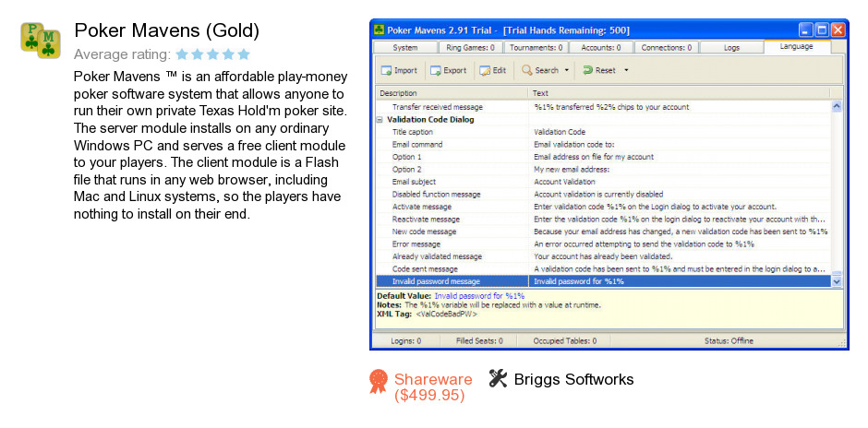Click the 'Account validation is currently disabled' text cell

pos(598,195)
